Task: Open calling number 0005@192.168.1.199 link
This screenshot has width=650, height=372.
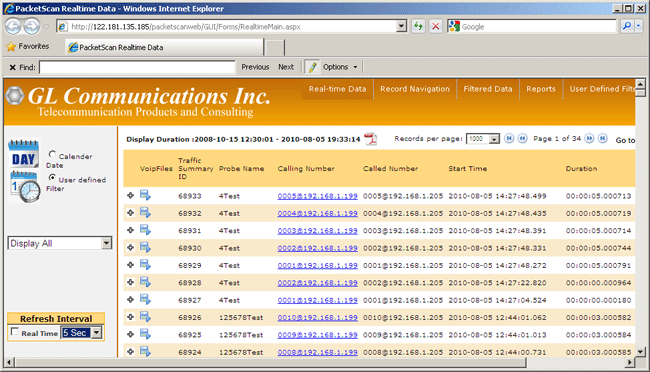Action: click(318, 196)
